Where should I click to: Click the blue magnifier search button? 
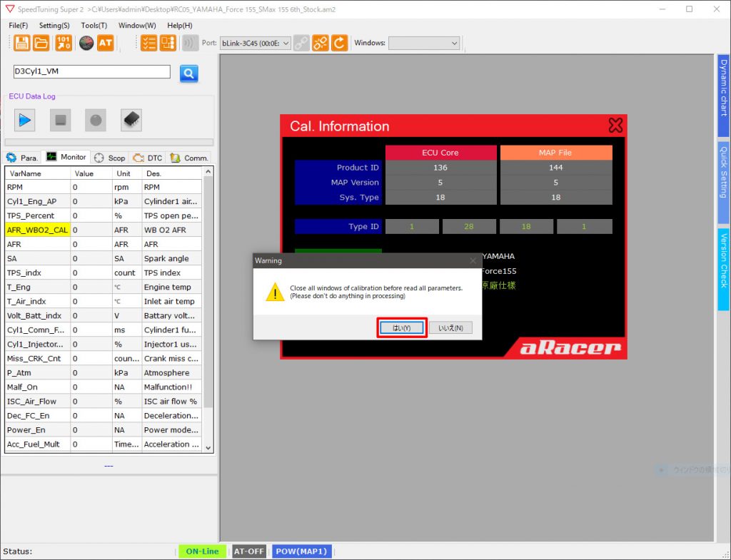(x=188, y=73)
